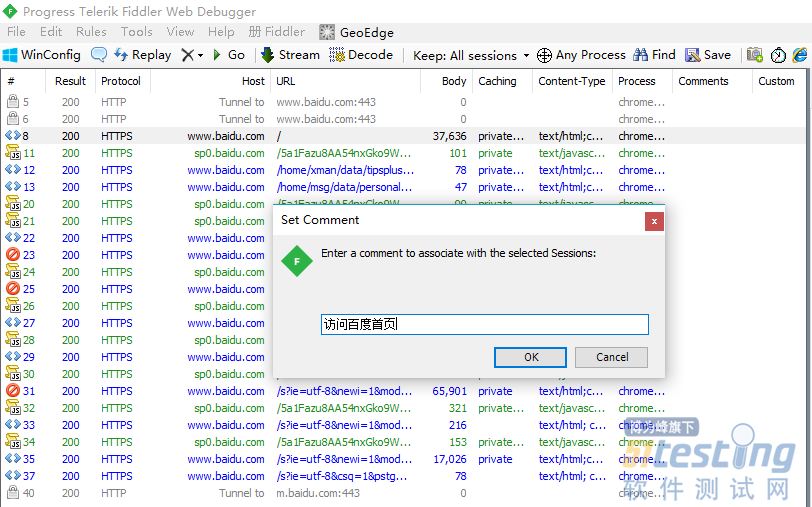Click the Go resume button
Viewport: 812px width, 507px height.
click(228, 55)
